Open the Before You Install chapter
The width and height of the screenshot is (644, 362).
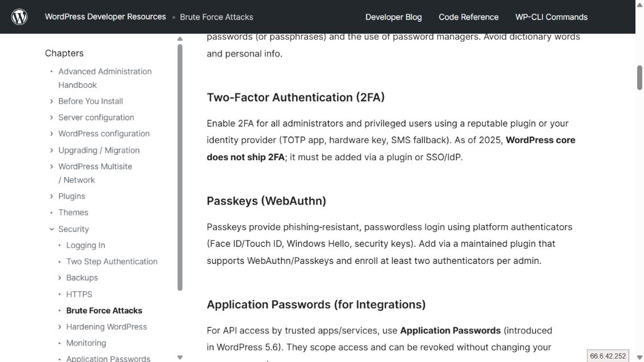[x=91, y=101]
